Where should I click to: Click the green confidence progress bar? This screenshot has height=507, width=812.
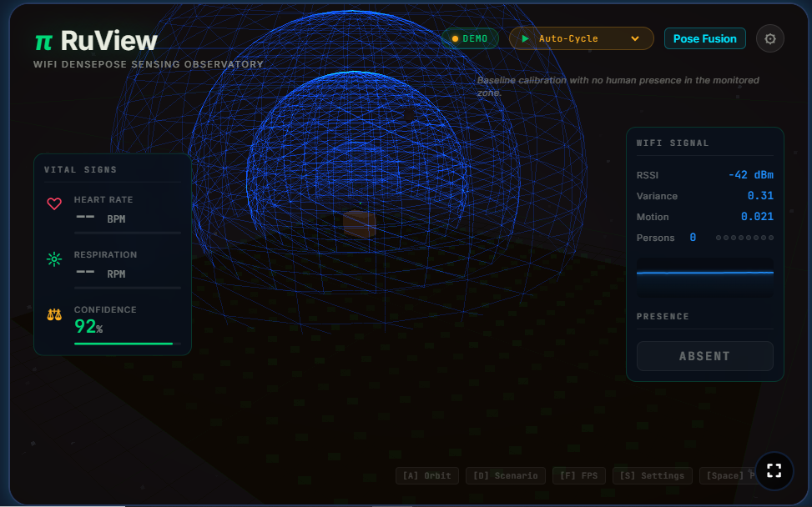tap(124, 344)
